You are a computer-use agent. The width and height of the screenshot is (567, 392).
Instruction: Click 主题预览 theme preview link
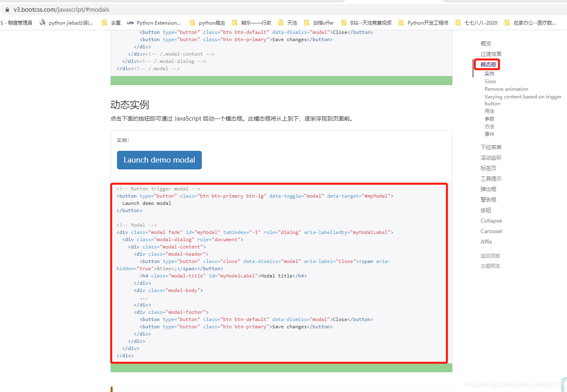490,266
